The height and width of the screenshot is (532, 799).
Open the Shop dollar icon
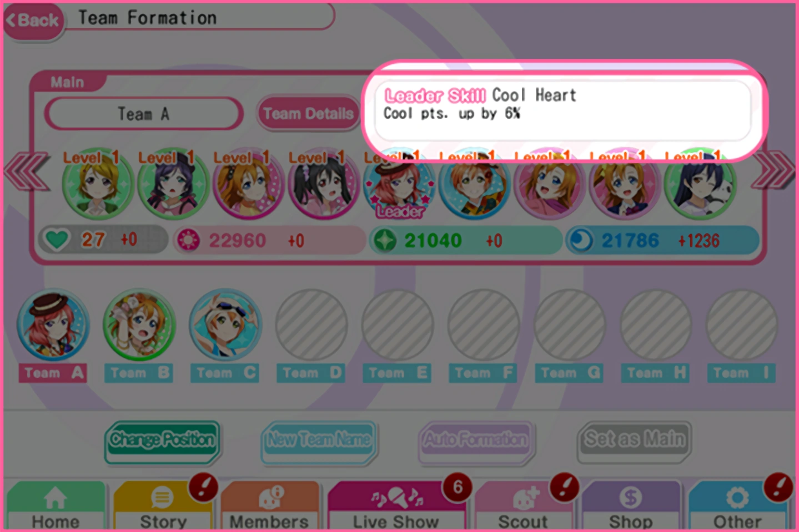tap(631, 505)
